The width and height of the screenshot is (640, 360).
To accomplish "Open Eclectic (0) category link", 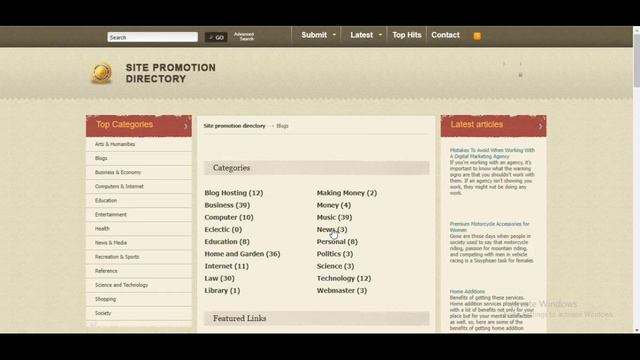I will [x=223, y=229].
